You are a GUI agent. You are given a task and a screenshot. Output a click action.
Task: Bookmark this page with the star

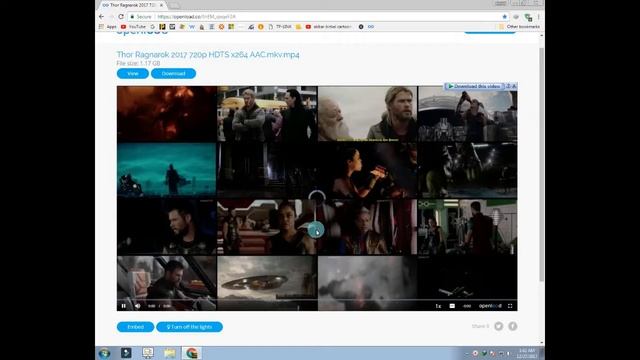(x=504, y=17)
